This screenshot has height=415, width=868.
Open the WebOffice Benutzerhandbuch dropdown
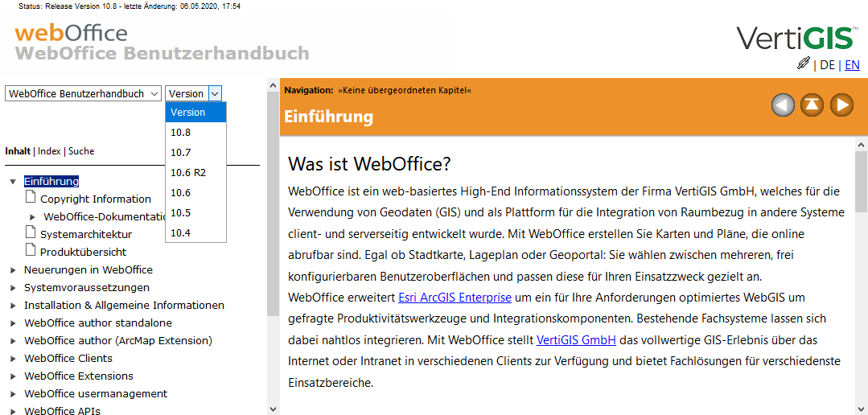pyautogui.click(x=83, y=93)
